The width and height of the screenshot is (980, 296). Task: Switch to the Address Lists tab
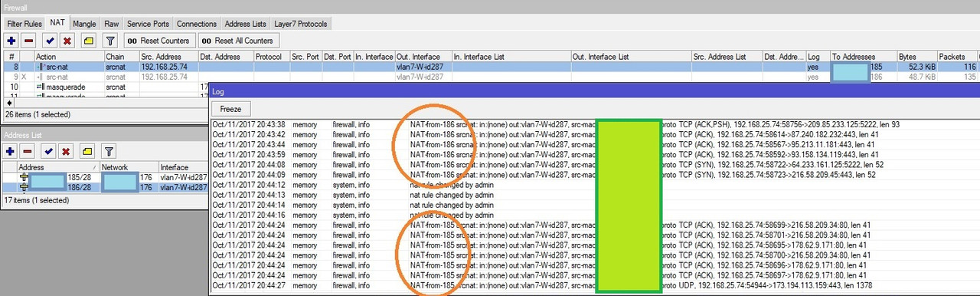point(245,24)
